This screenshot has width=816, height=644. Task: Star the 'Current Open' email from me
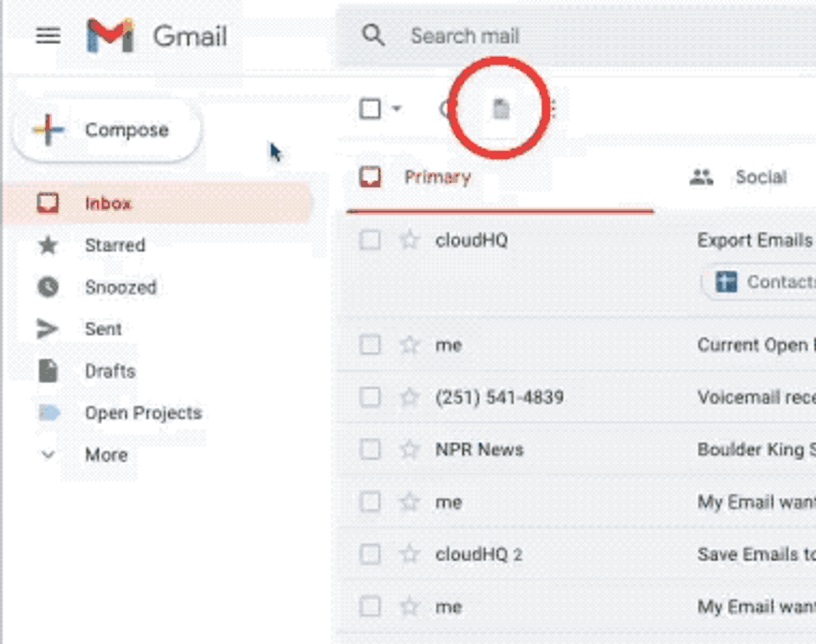coord(410,345)
